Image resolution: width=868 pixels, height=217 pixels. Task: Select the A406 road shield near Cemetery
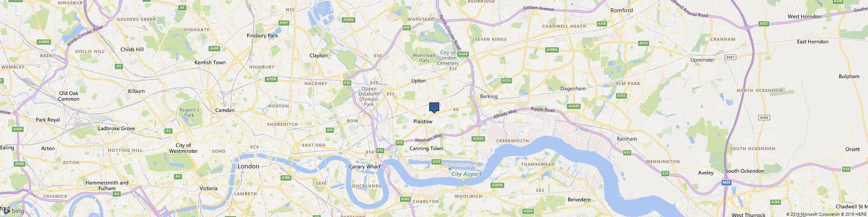click(x=464, y=54)
